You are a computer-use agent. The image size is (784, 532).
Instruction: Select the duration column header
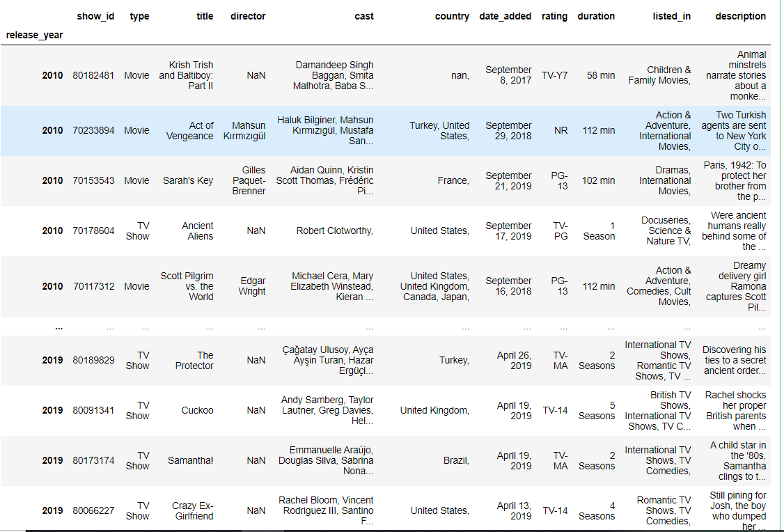(596, 16)
